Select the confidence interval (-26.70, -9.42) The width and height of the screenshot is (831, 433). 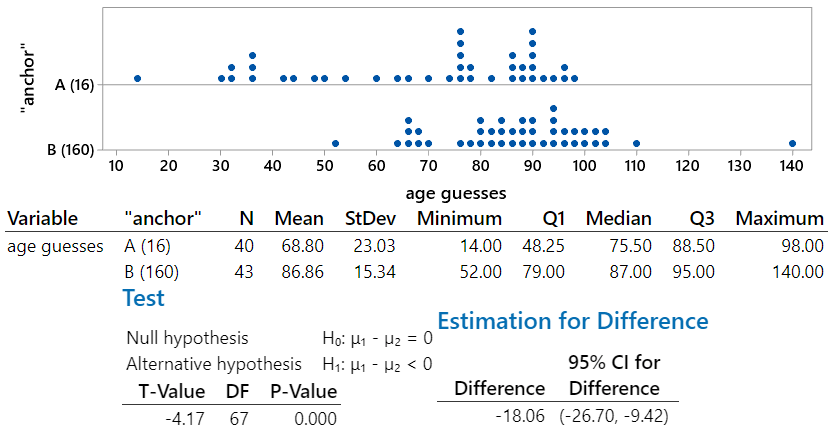pyautogui.click(x=614, y=415)
